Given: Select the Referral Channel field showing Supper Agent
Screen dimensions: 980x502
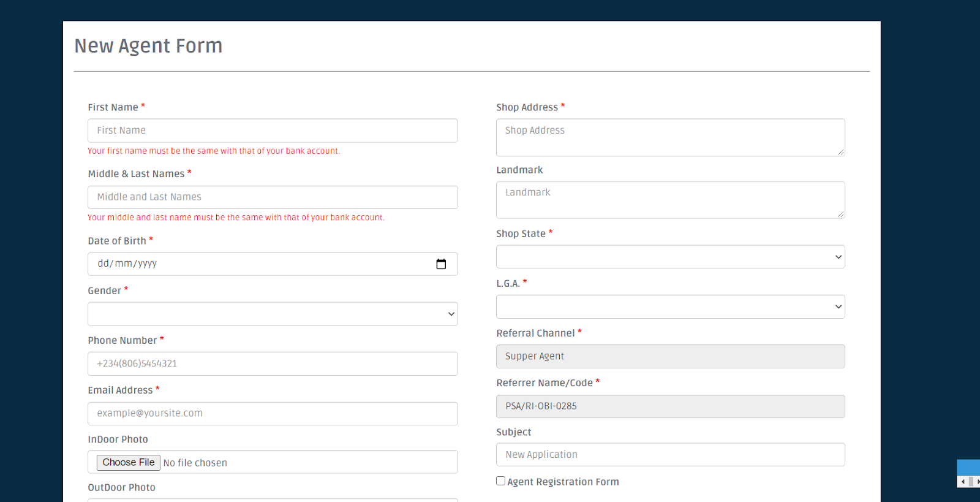Looking at the screenshot, I should (670, 356).
